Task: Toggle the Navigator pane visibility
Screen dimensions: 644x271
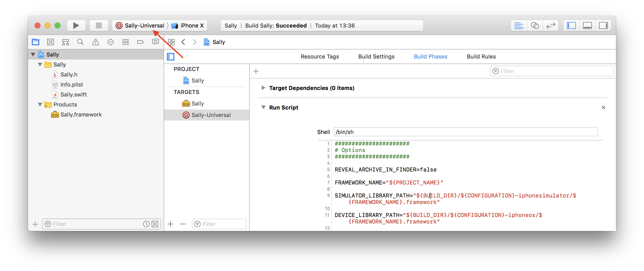Action: pyautogui.click(x=571, y=25)
